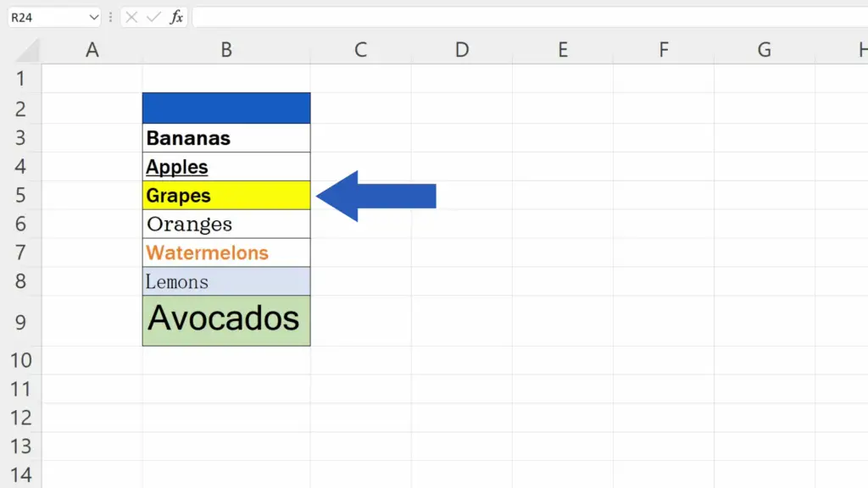868x488 pixels.
Task: Select row 9 header
Action: point(20,321)
